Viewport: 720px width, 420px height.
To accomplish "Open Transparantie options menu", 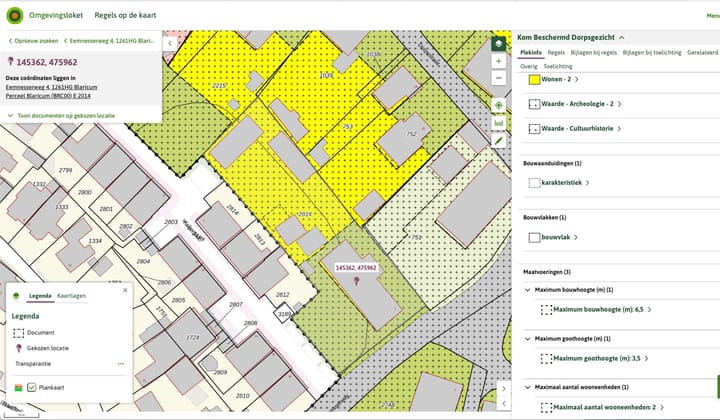I will coord(121,363).
